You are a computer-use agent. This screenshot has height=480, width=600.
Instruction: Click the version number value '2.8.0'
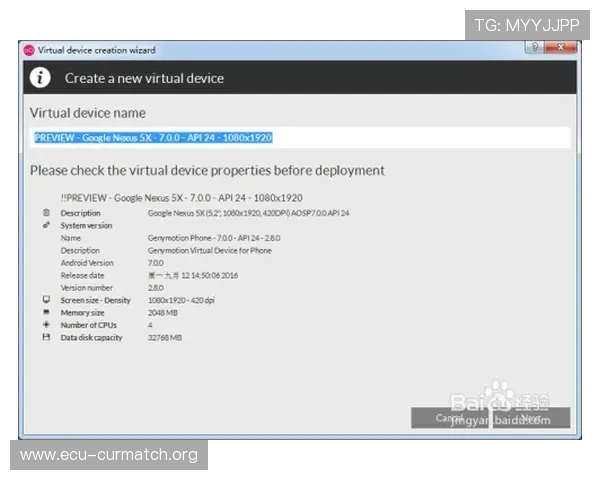click(x=156, y=288)
